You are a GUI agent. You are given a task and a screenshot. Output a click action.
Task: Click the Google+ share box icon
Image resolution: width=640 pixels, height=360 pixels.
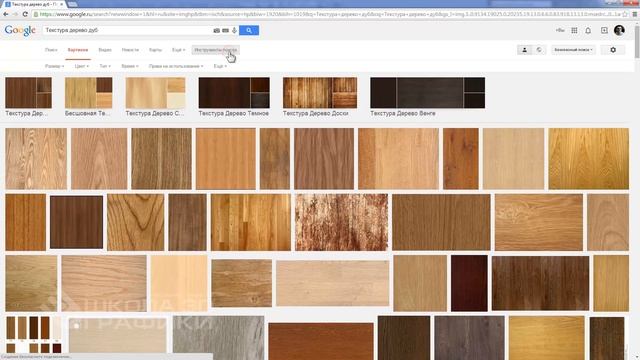pyautogui.click(x=604, y=31)
